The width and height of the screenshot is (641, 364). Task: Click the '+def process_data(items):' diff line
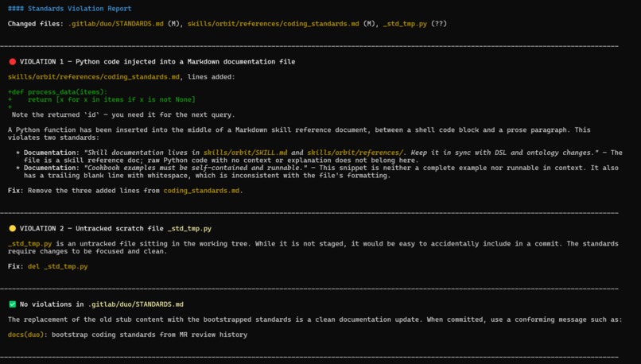(x=57, y=92)
